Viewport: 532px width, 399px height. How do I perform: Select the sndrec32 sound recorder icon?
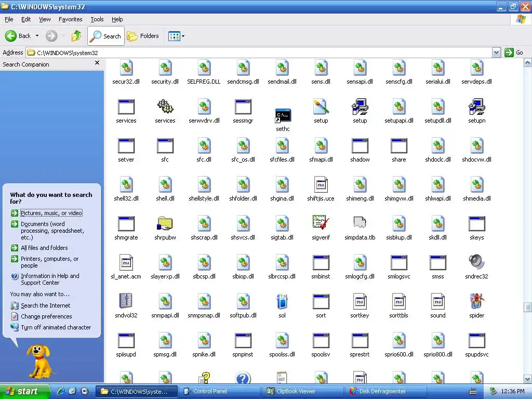(x=477, y=262)
